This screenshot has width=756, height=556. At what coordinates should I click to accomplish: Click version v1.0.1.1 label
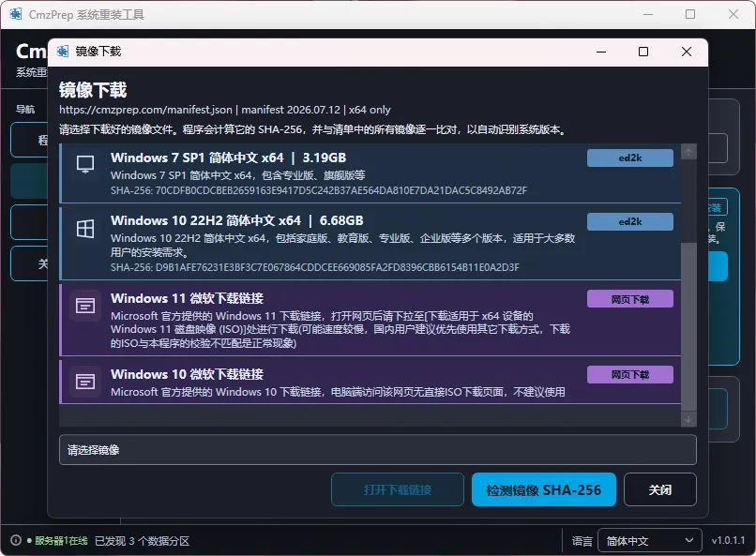(728, 540)
